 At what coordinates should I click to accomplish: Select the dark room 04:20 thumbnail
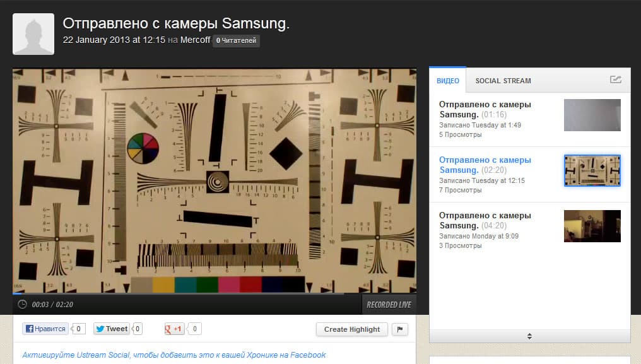592,226
